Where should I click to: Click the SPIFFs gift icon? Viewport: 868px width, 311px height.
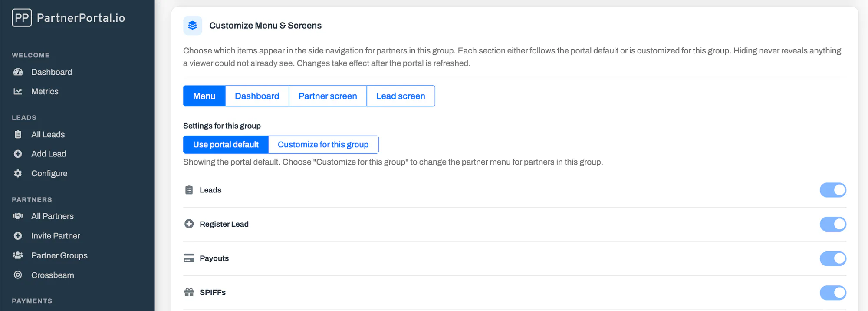189,292
